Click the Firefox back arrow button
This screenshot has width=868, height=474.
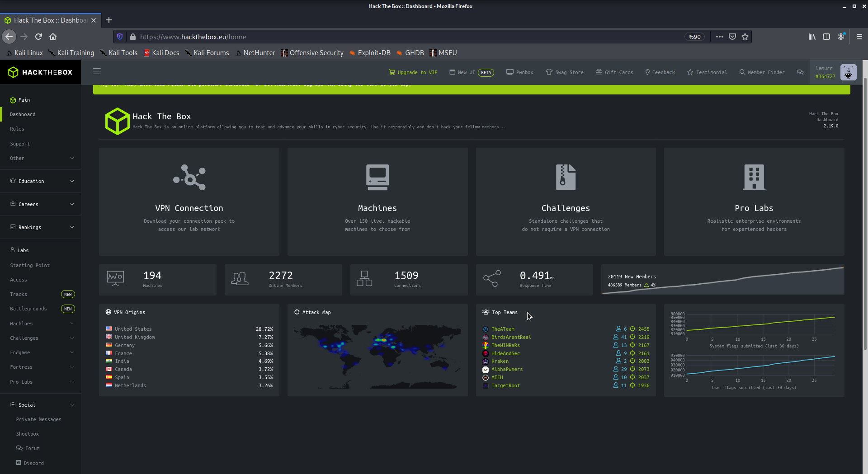click(x=9, y=37)
